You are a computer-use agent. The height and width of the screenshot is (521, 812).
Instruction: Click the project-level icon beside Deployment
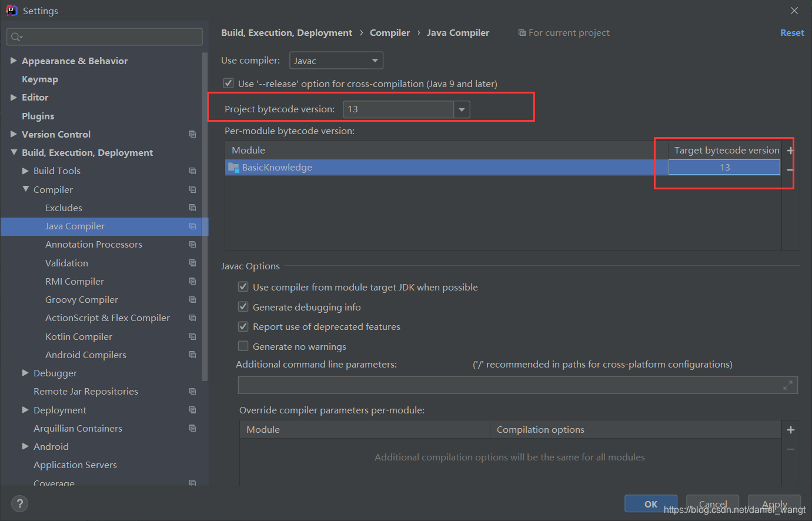(x=192, y=410)
